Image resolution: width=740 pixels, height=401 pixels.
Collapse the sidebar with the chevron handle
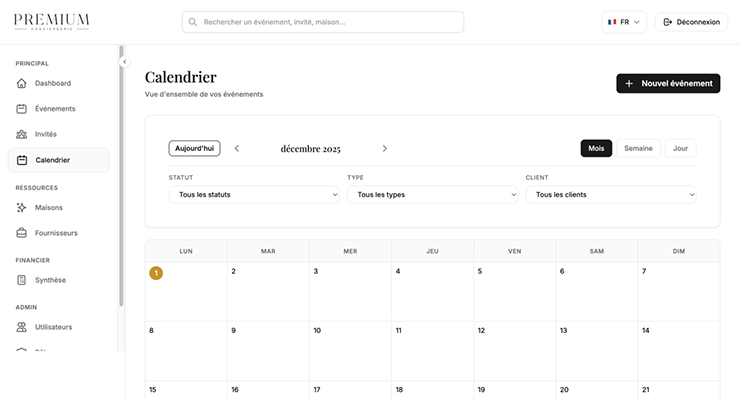click(124, 62)
